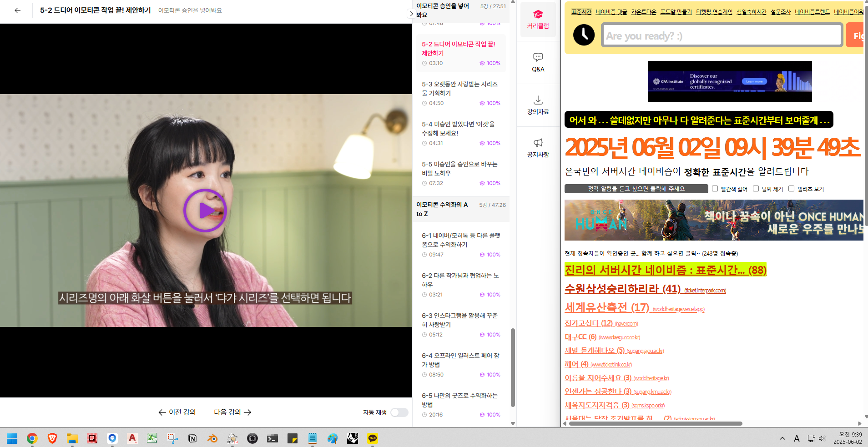Open the 설문조사 tab
The image size is (868, 447).
780,12
